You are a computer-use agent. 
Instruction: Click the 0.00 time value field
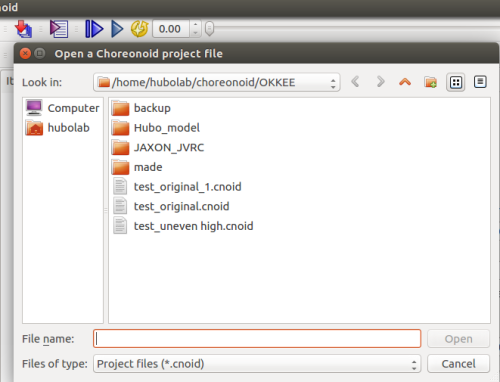click(171, 29)
